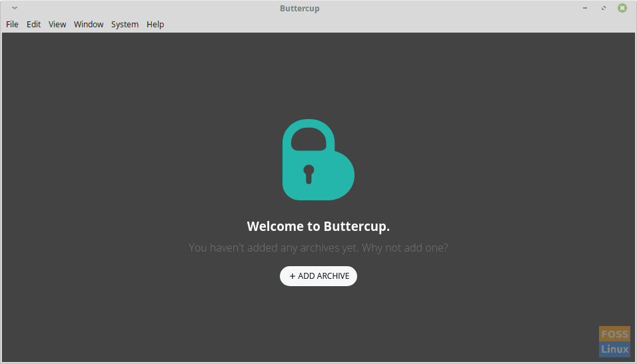Click the Buttercup title in the title bar
The height and width of the screenshot is (364, 637).
coord(300,9)
